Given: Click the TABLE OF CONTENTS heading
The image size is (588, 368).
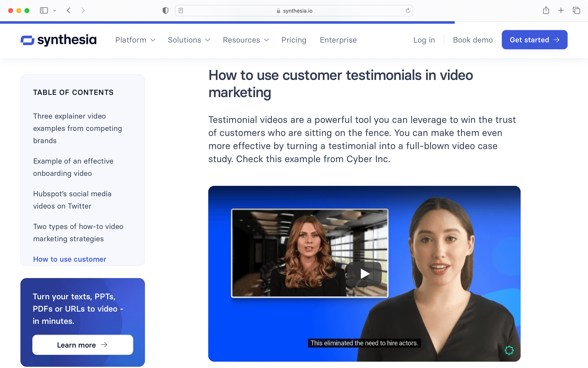Looking at the screenshot, I should (73, 92).
